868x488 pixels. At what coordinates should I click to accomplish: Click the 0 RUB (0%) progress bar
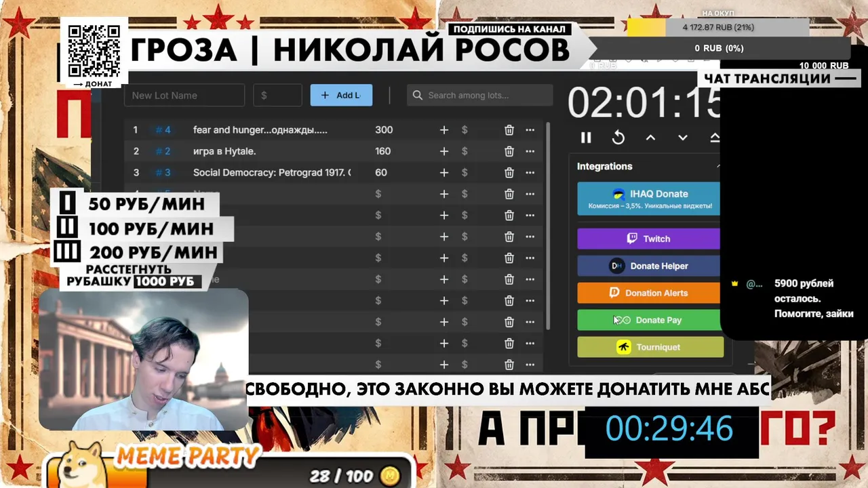pos(719,48)
